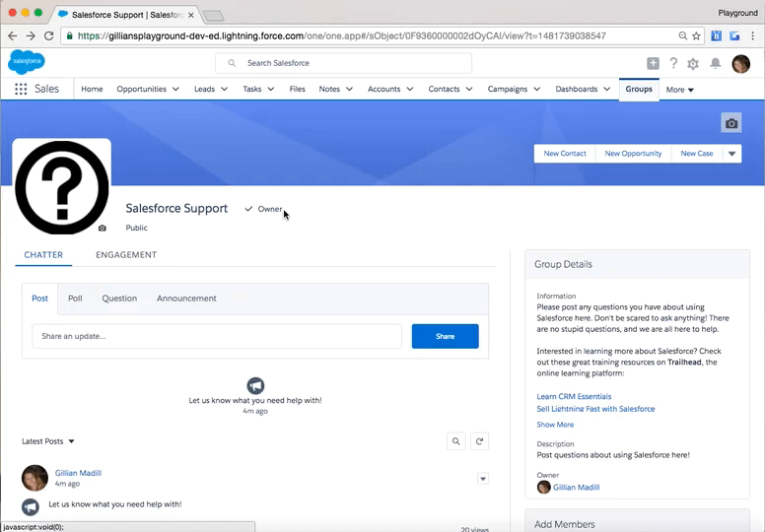Click the browser address bar URL
Viewport: 765px width, 532px height.
[341, 36]
